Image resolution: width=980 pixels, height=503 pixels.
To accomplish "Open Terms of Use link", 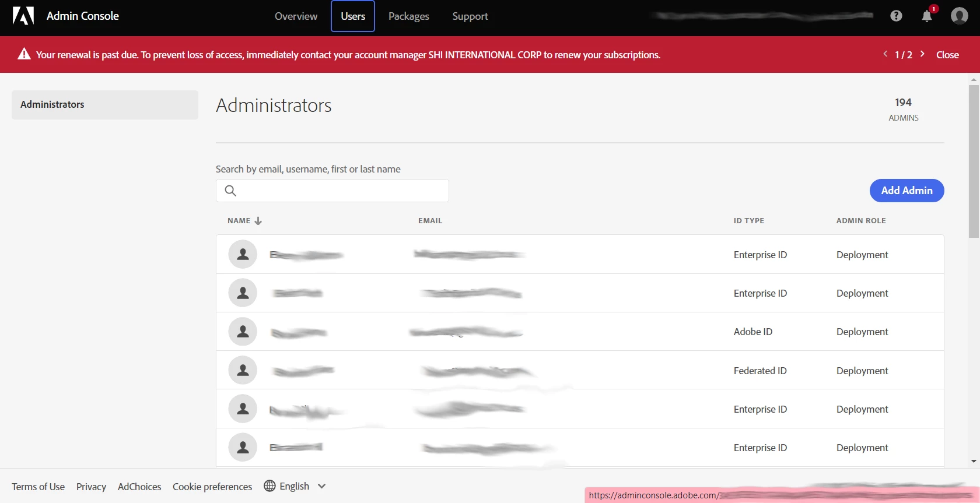I will pos(38,487).
